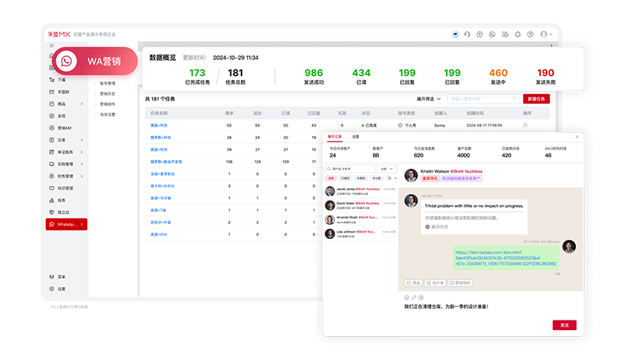This screenshot has height=364, width=629.
Task: Click the notification bell icon in header
Action: point(517,34)
